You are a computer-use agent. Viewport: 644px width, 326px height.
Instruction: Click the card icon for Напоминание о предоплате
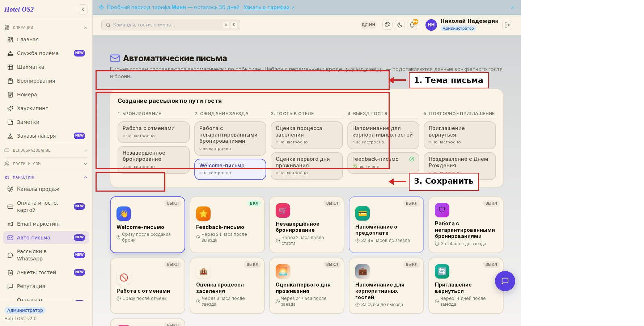tap(363, 213)
